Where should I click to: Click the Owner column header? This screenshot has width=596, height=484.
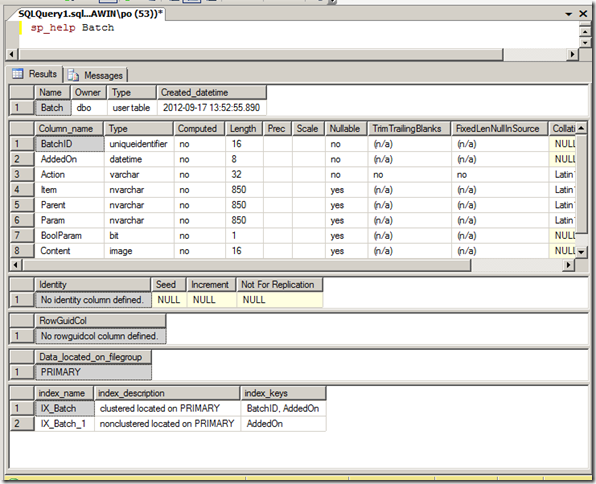(x=88, y=92)
